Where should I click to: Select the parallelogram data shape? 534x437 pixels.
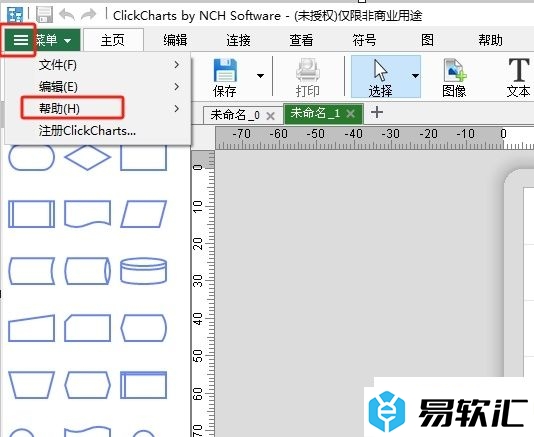[x=144, y=214]
